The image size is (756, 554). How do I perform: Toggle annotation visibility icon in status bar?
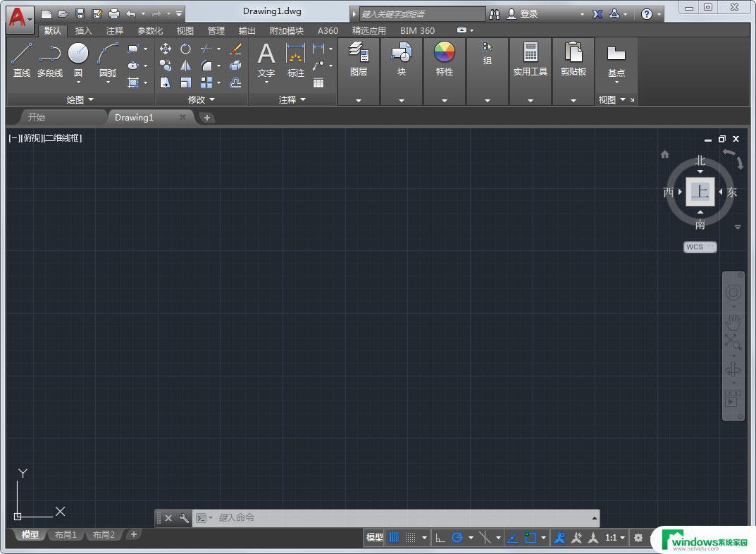pos(559,537)
